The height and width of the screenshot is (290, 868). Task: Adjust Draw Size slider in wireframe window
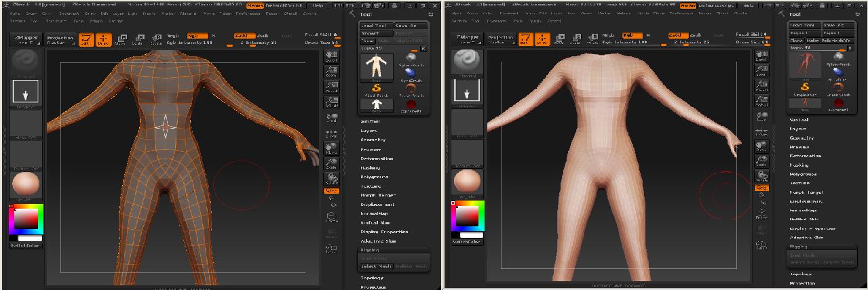point(321,43)
